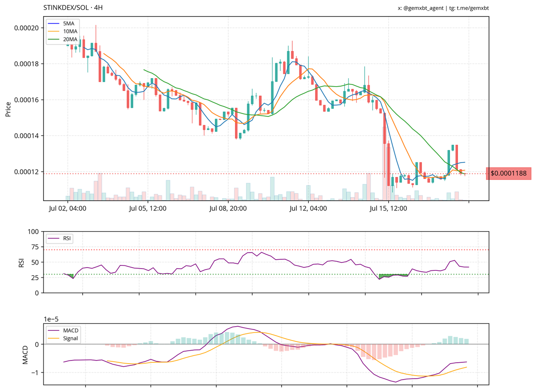Click the Jul 05, 12:00 date label
533x392 pixels.
pos(148,208)
